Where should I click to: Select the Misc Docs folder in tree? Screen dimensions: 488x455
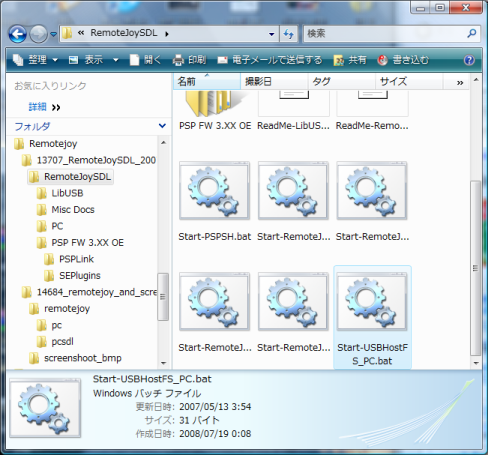66,210
